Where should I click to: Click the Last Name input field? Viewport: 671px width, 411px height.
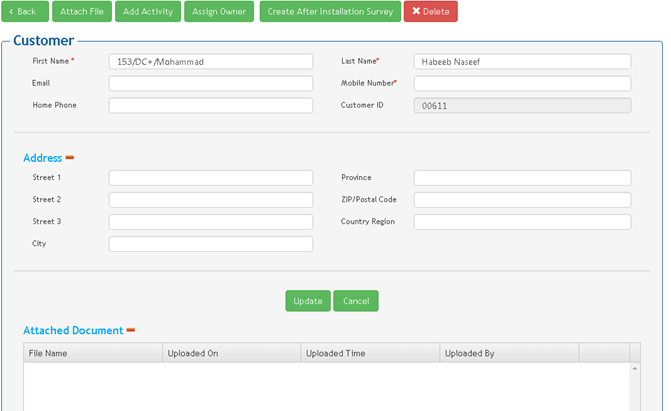coord(522,62)
